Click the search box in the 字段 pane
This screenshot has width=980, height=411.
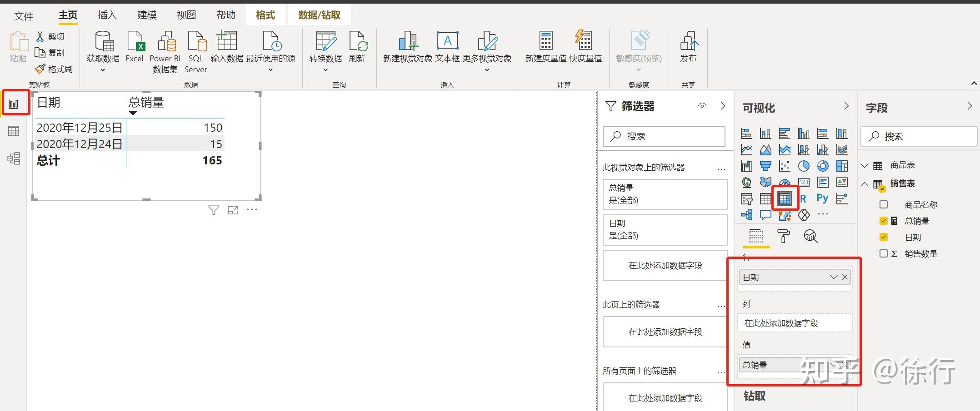[x=918, y=136]
